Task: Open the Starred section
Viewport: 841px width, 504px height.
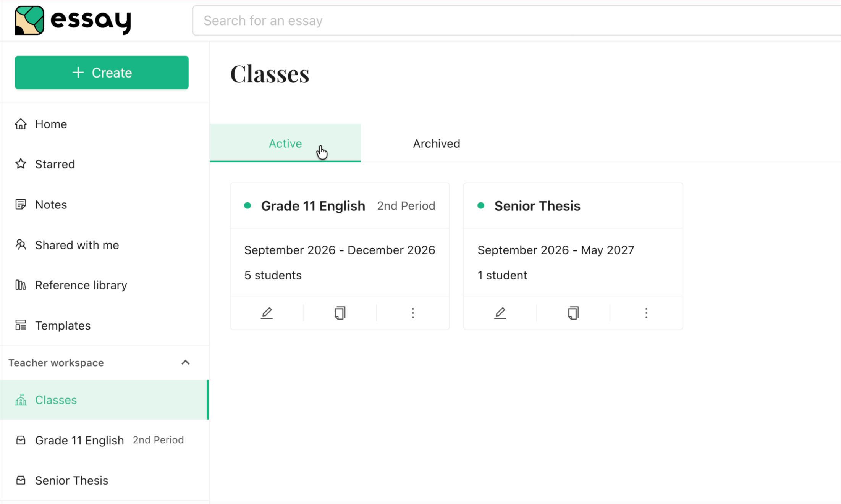Action: [x=104, y=164]
